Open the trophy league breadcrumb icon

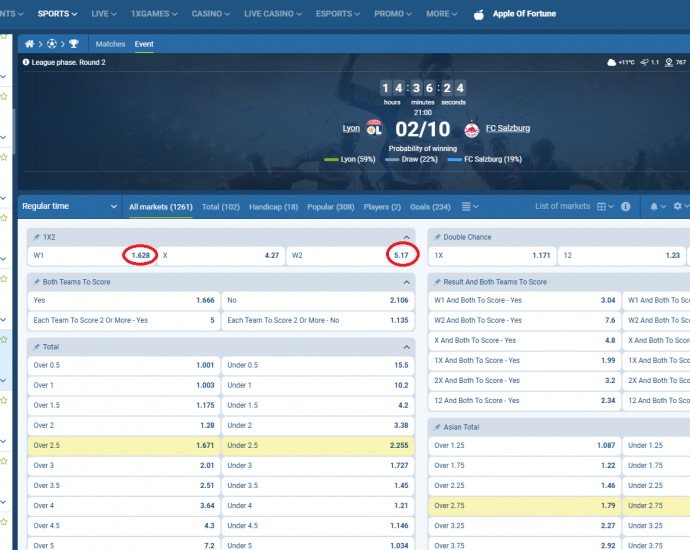click(x=73, y=44)
